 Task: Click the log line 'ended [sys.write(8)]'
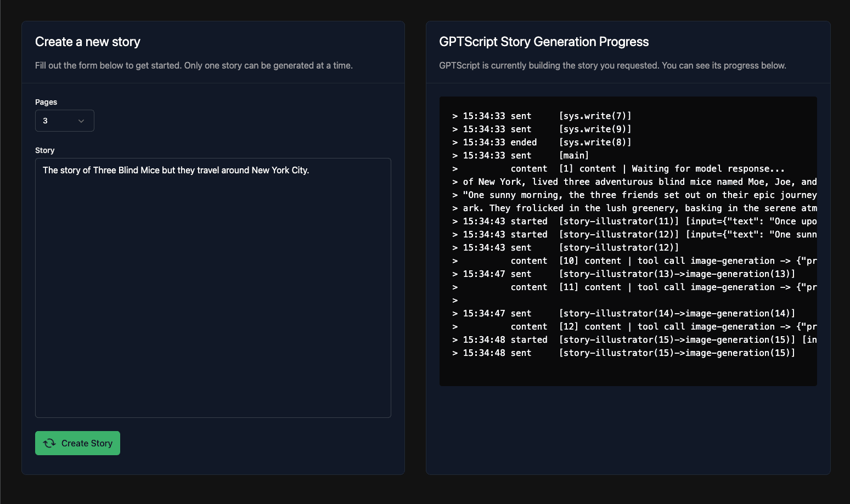coord(542,142)
